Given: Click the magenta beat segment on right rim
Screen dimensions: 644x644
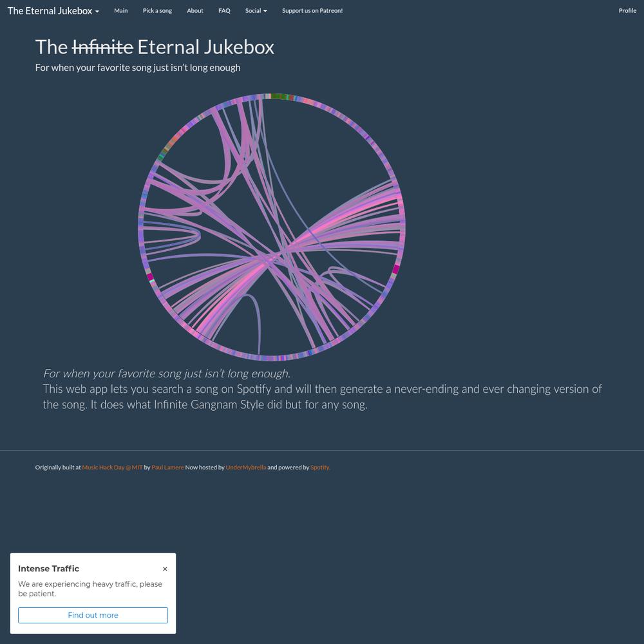Looking at the screenshot, I should coord(396,269).
